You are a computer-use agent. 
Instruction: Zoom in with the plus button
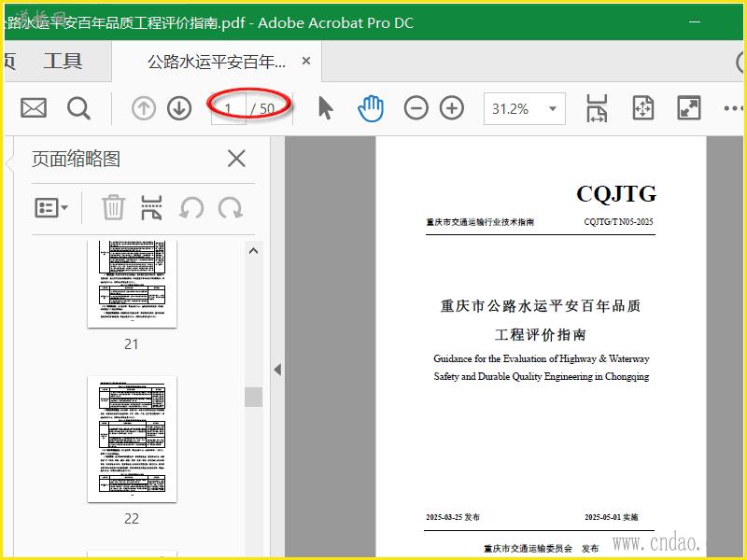[452, 108]
